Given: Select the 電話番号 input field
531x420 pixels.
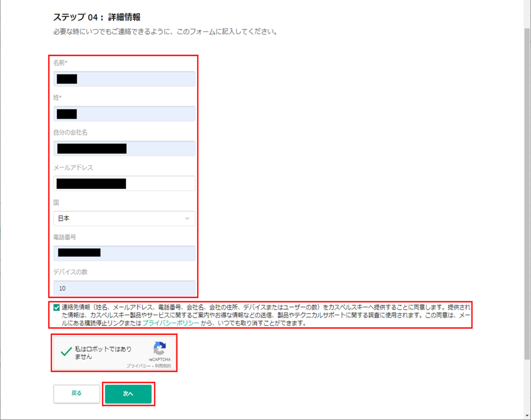Looking at the screenshot, I should [124, 253].
